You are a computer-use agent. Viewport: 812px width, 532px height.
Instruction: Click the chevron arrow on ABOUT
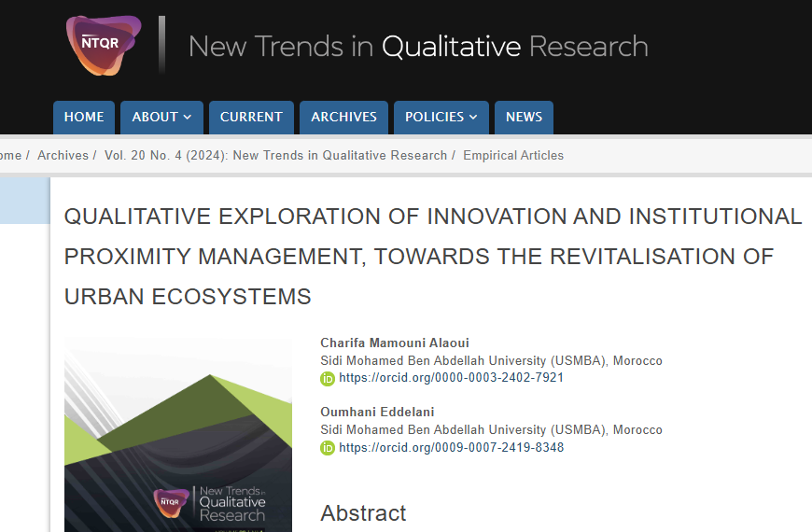tap(187, 118)
